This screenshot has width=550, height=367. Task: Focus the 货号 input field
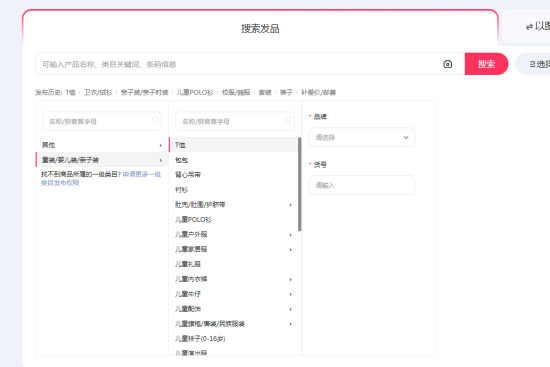coord(362,185)
